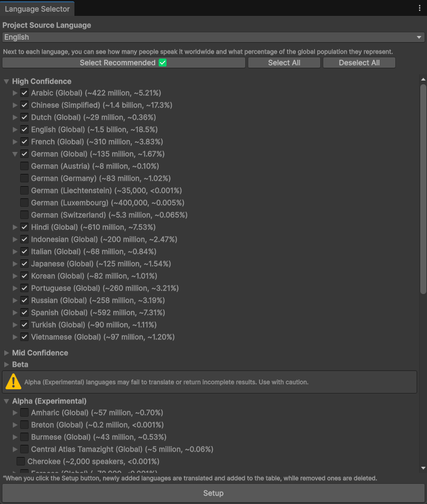Collapse German (Global) sub-languages
Viewport: 427px width, 504px height.
click(x=15, y=154)
